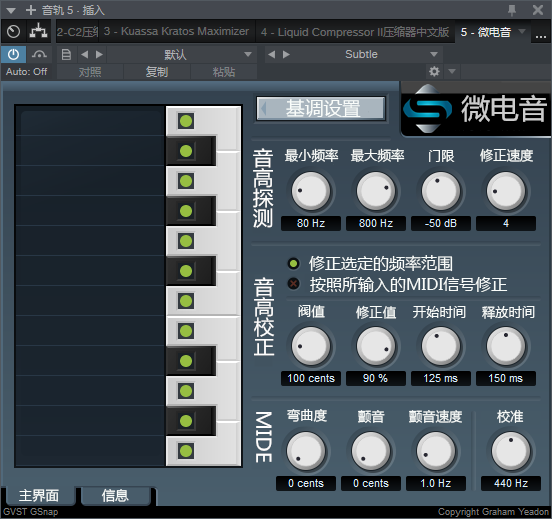This screenshot has width=552, height=519.
Task: Go to previous preset beside 默认
Action: [x=84, y=55]
